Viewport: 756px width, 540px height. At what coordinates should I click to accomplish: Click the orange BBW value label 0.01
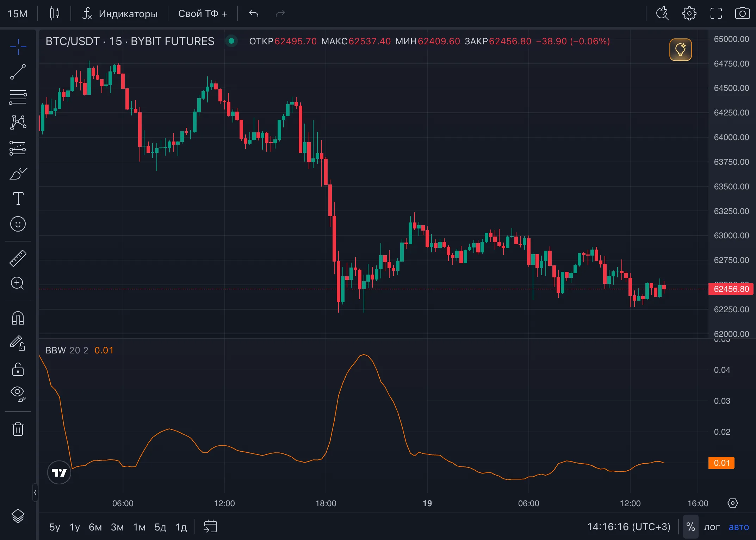721,463
